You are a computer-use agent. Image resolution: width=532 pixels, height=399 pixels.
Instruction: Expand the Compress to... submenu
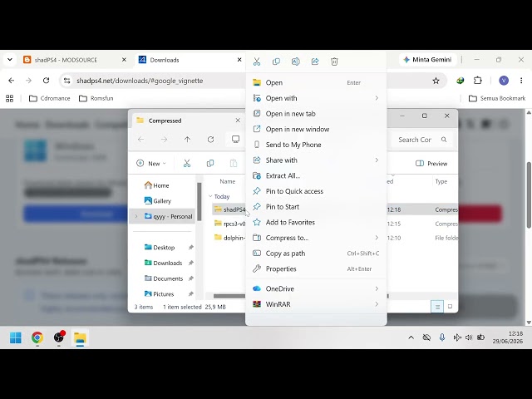click(316, 238)
